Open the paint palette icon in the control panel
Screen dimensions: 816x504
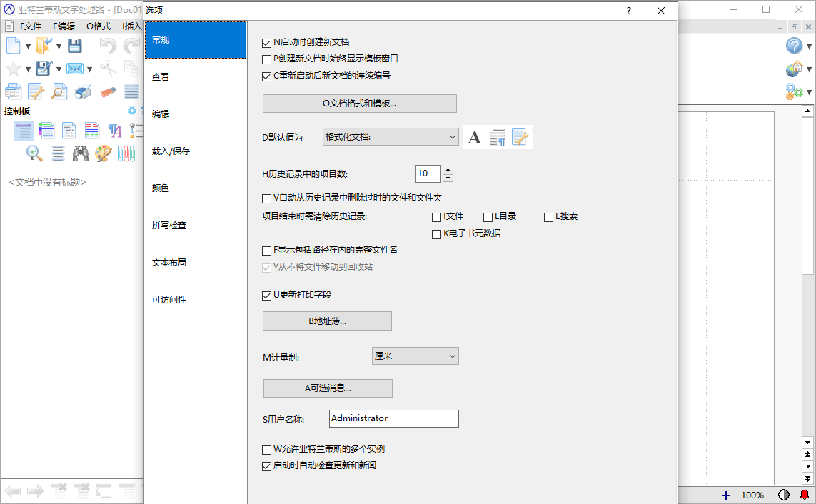click(102, 153)
